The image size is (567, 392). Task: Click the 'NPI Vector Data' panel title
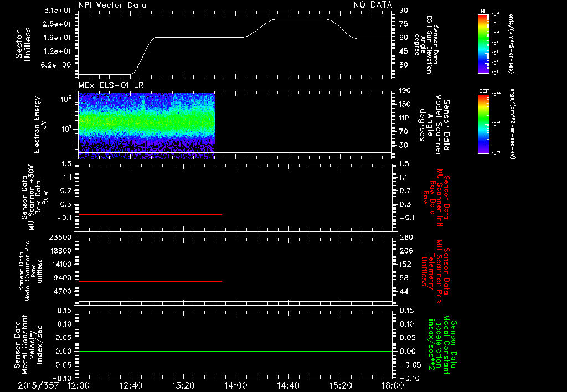coord(112,5)
